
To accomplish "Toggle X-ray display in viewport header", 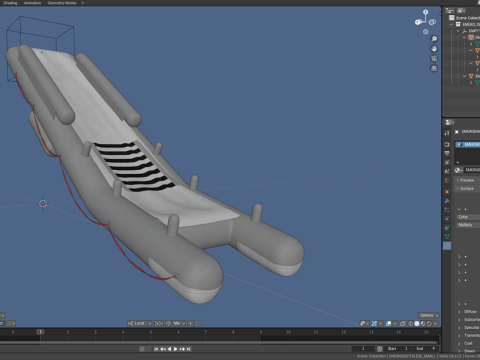I will (x=403, y=324).
